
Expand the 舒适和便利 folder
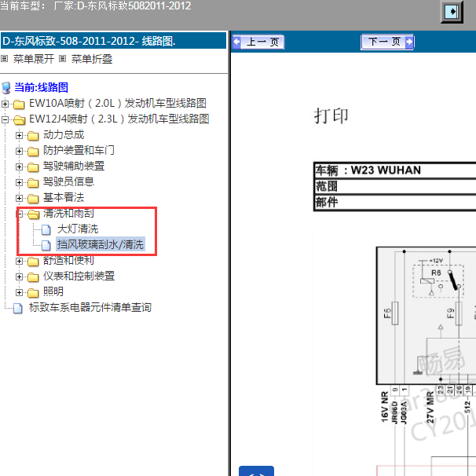click(x=19, y=261)
